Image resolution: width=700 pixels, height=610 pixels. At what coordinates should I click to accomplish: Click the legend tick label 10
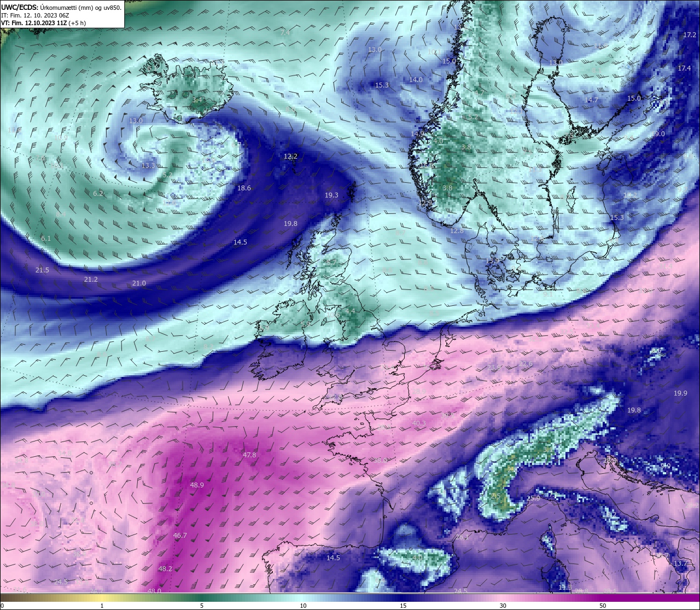(x=302, y=606)
